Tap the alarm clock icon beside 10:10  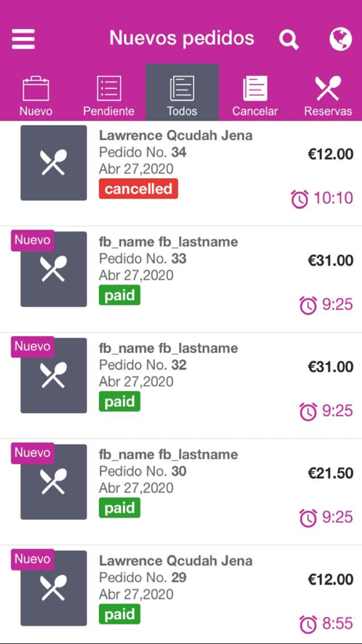[x=299, y=199]
